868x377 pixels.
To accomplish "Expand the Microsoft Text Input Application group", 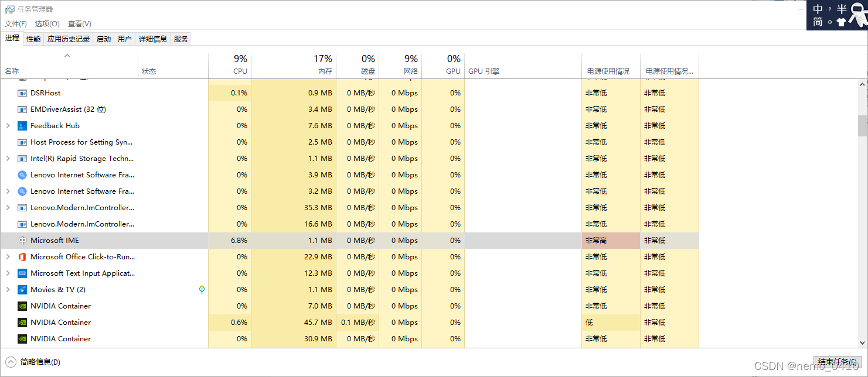I will tap(8, 273).
